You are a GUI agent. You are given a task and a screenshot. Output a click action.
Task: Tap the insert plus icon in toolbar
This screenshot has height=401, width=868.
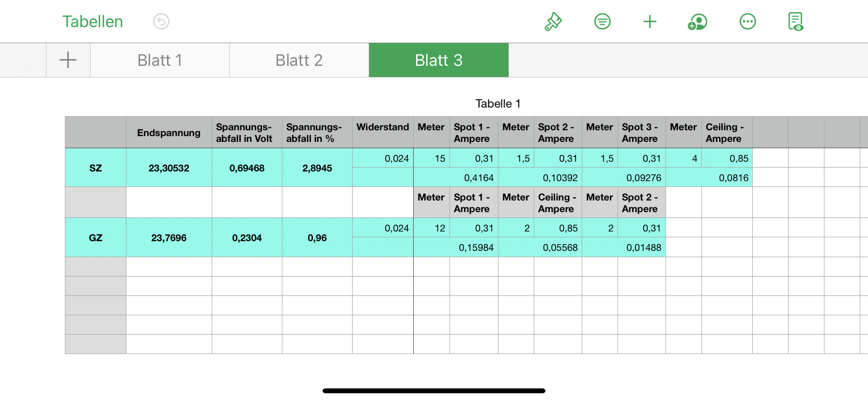point(650,22)
